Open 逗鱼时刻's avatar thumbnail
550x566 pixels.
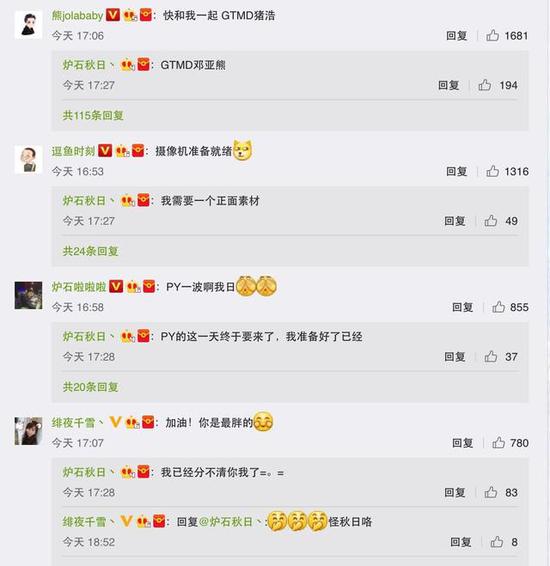(29, 160)
